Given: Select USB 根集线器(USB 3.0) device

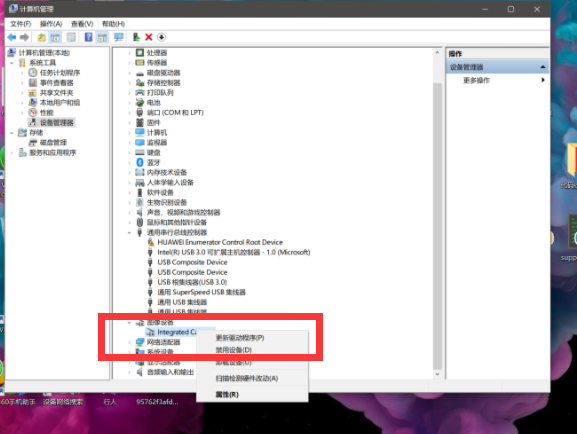Looking at the screenshot, I should (x=192, y=282).
